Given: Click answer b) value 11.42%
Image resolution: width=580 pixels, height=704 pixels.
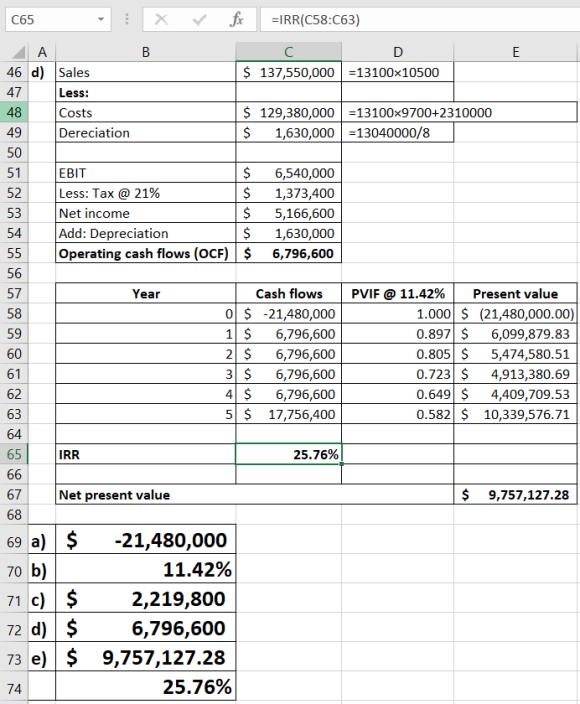Looking at the screenshot, I should 145,569.
